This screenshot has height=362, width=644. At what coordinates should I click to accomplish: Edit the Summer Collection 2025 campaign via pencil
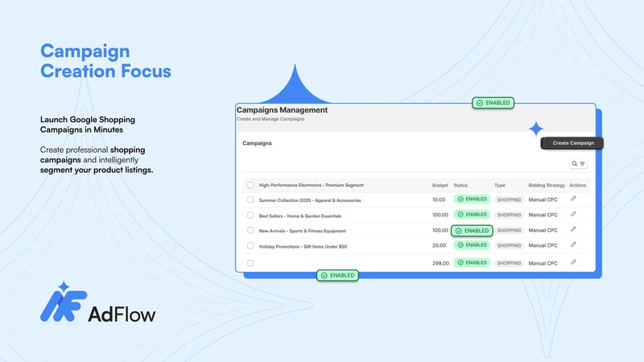573,199
